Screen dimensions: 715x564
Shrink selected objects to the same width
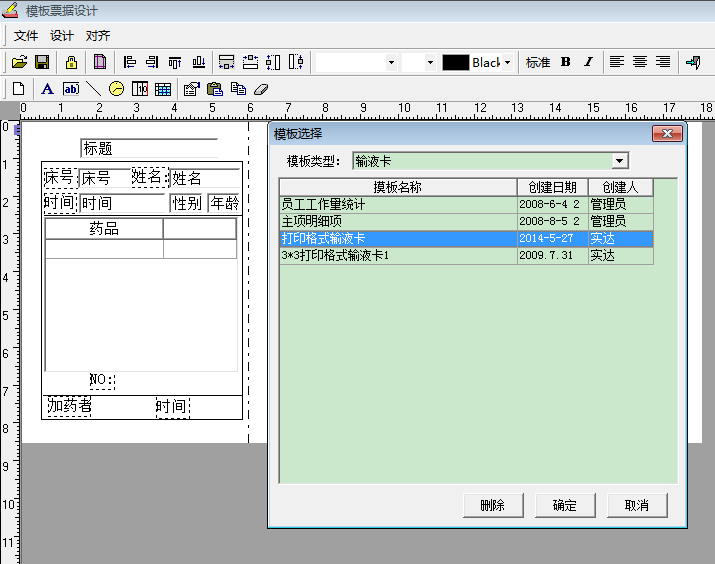tap(250, 62)
